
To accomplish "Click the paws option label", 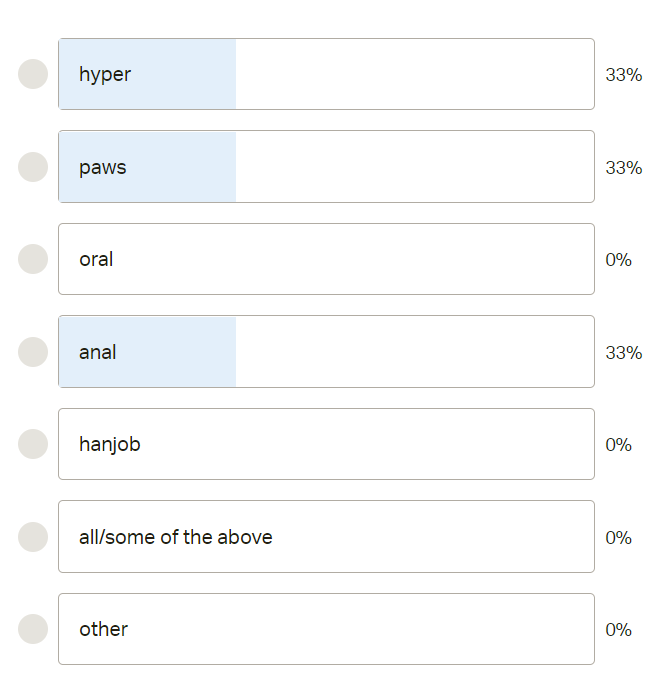I will [x=103, y=167].
